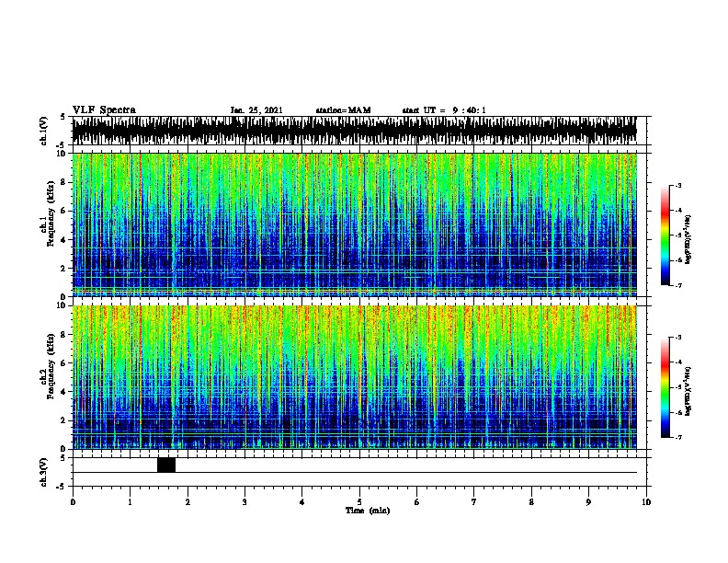Click the time axis tick label "9"
This screenshot has width=728, height=563.
pyautogui.click(x=588, y=502)
